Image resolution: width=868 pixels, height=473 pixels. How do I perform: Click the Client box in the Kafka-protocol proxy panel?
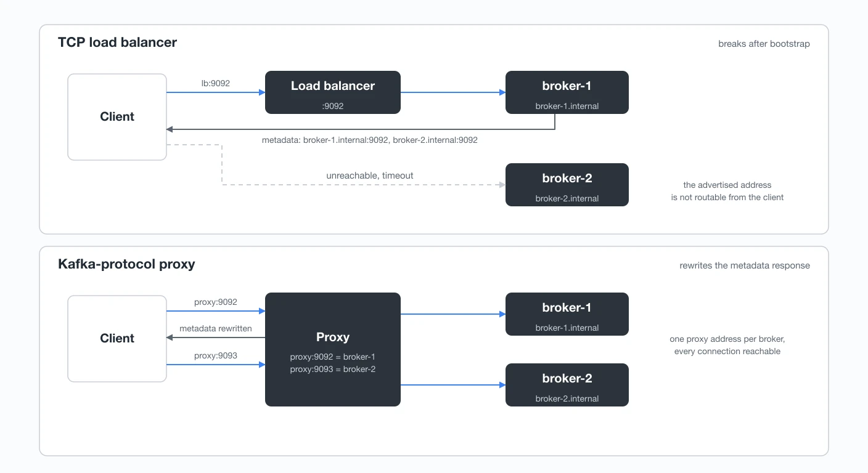(117, 339)
